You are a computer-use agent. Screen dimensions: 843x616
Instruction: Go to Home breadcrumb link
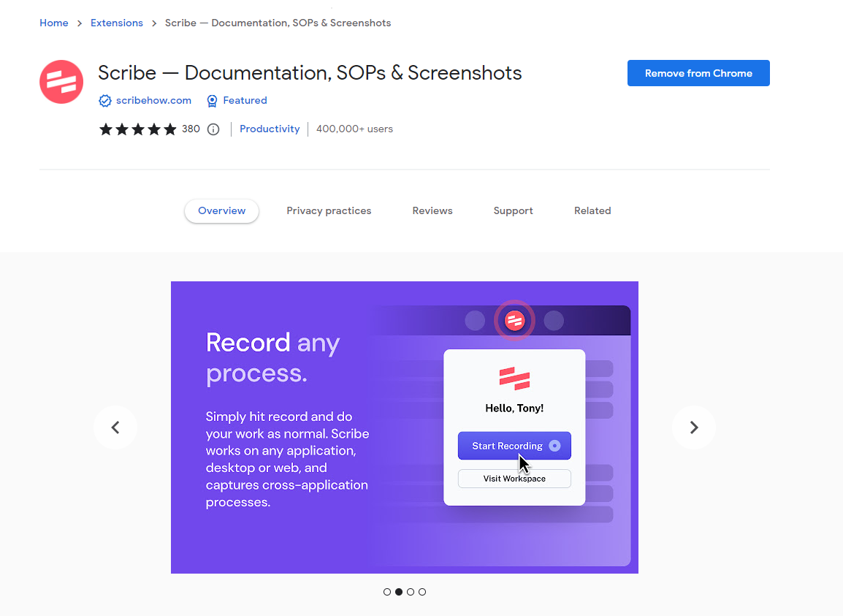54,23
